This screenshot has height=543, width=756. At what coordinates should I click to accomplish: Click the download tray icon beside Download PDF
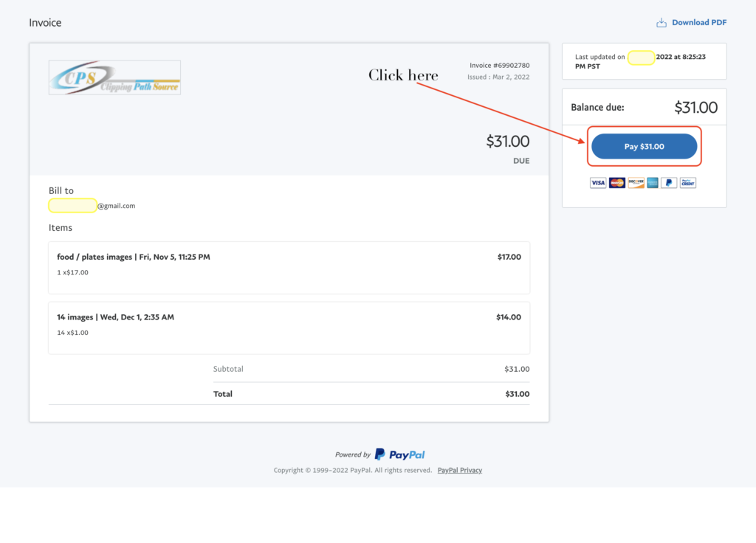(661, 23)
